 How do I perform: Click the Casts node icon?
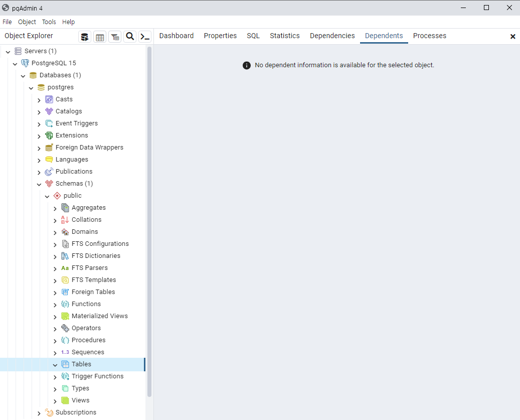(49, 99)
